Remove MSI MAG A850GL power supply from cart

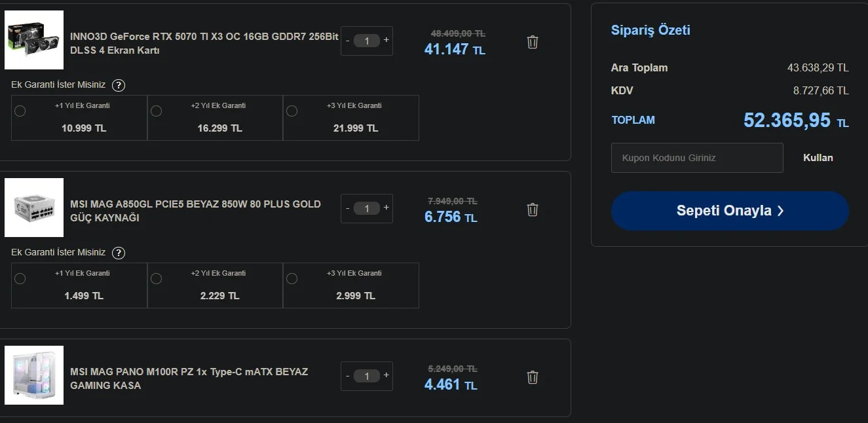(x=533, y=210)
